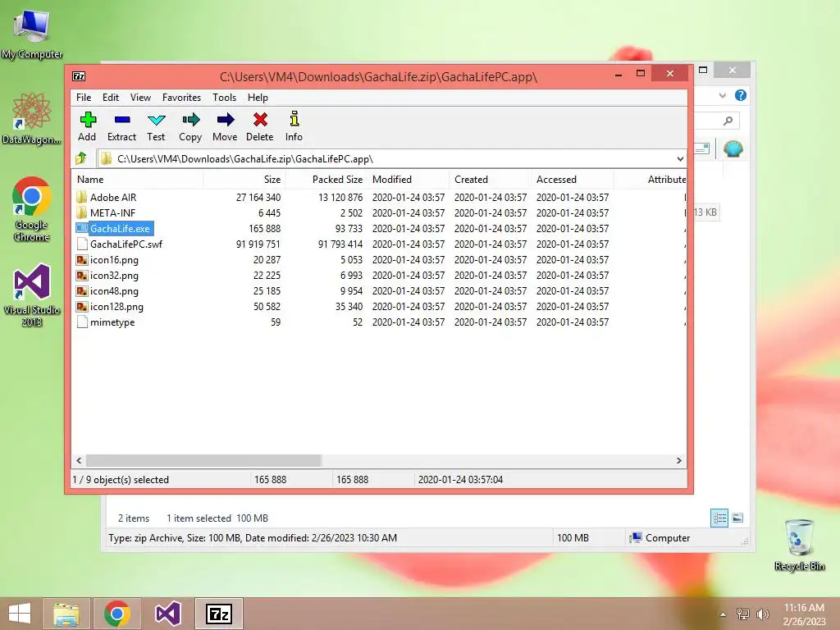Image resolution: width=840 pixels, height=630 pixels.
Task: Click the 7z window title icon
Action: point(79,76)
